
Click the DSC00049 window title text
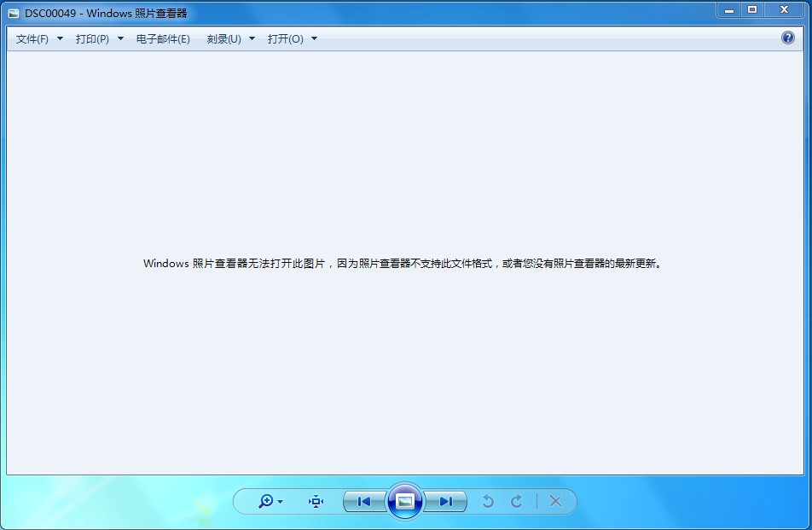point(106,14)
